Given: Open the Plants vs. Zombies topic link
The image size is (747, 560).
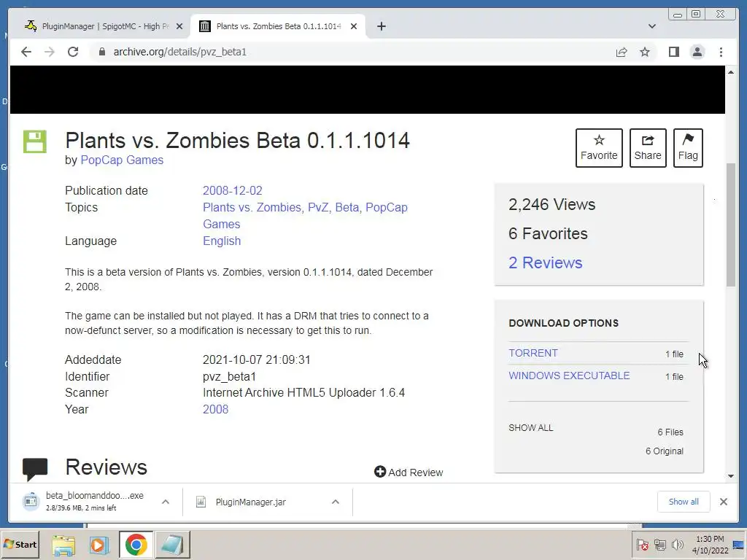Looking at the screenshot, I should [x=252, y=207].
